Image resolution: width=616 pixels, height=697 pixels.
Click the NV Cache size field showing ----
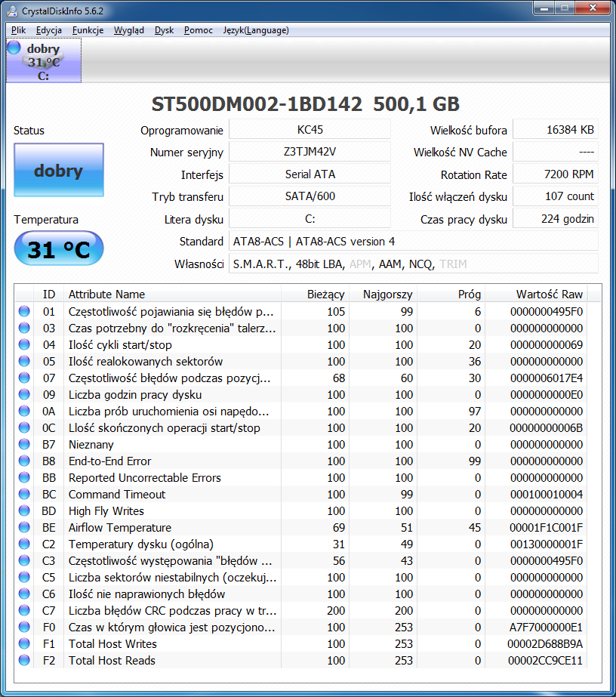[556, 152]
